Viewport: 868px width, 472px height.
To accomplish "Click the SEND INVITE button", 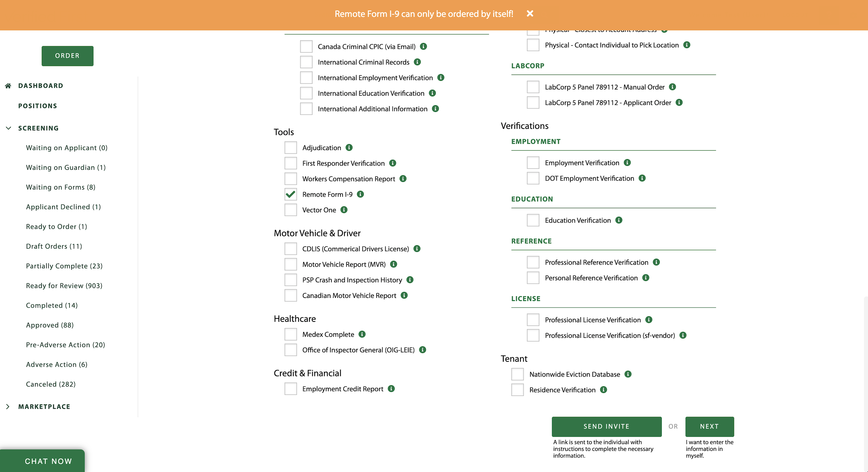I will pyautogui.click(x=607, y=426).
